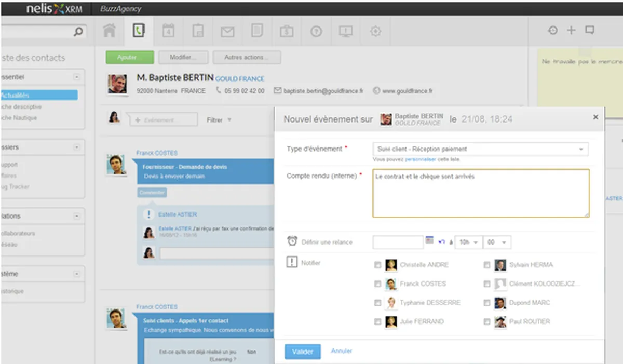Viewport: 623px width, 364px height.
Task: Select Collaborateurs in the sidebar
Action: coord(18,233)
